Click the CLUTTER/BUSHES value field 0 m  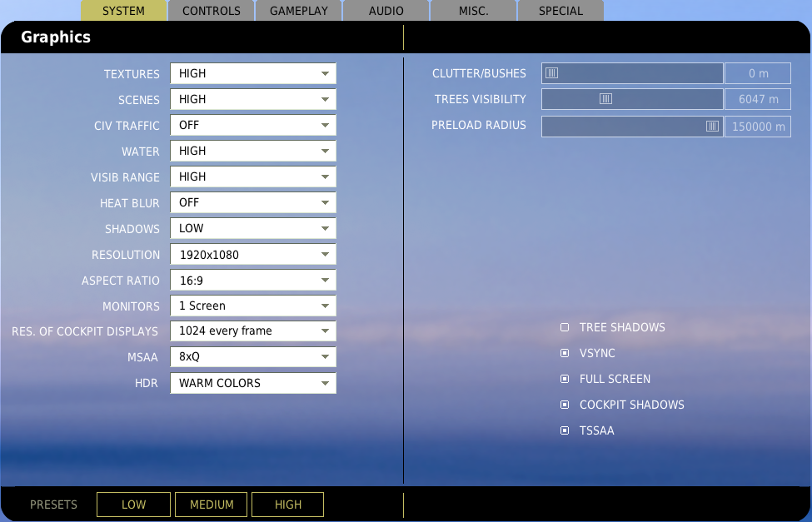coord(758,73)
